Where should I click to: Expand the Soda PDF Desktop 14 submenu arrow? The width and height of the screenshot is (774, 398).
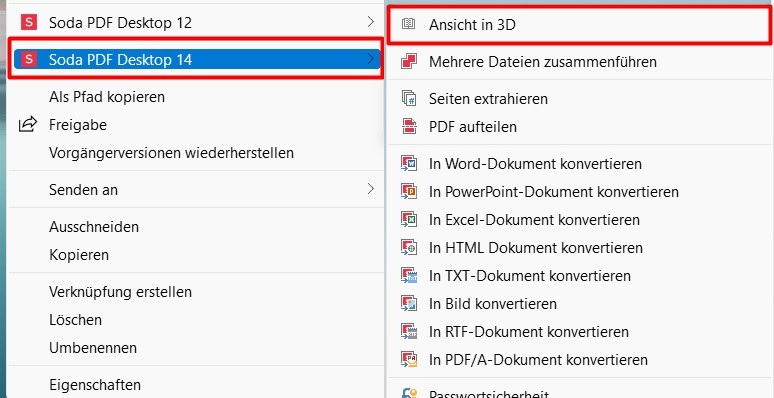pos(371,59)
